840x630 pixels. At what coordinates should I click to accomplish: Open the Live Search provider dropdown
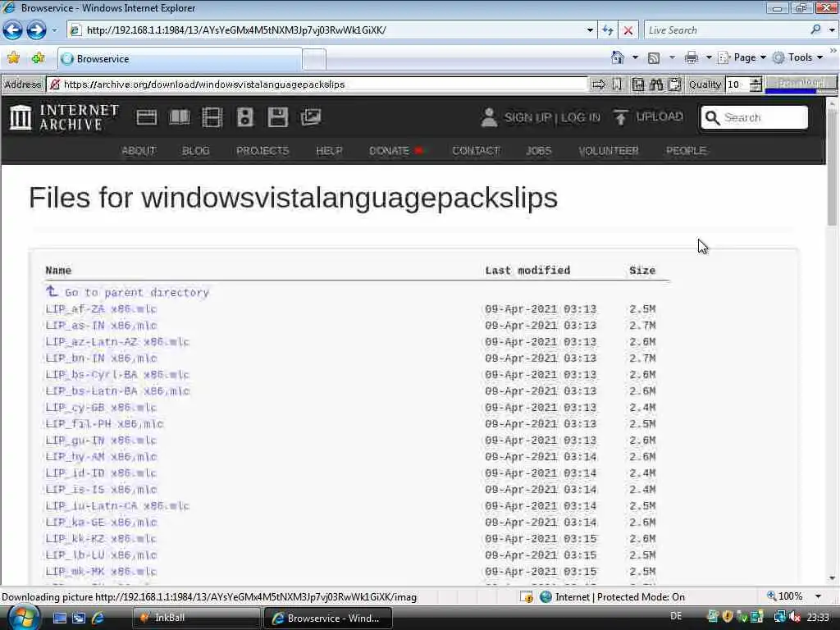832,30
